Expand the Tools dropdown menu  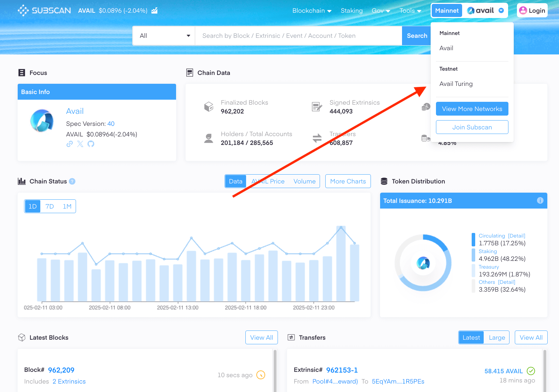coord(410,11)
